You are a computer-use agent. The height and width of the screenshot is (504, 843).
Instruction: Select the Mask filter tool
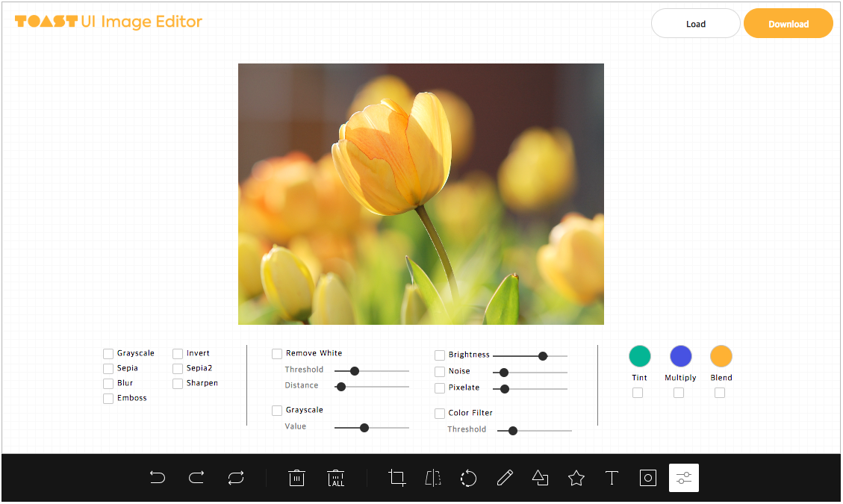(647, 478)
